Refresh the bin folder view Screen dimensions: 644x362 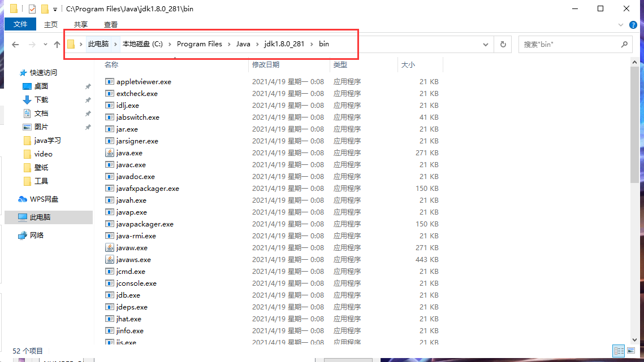[x=503, y=44]
